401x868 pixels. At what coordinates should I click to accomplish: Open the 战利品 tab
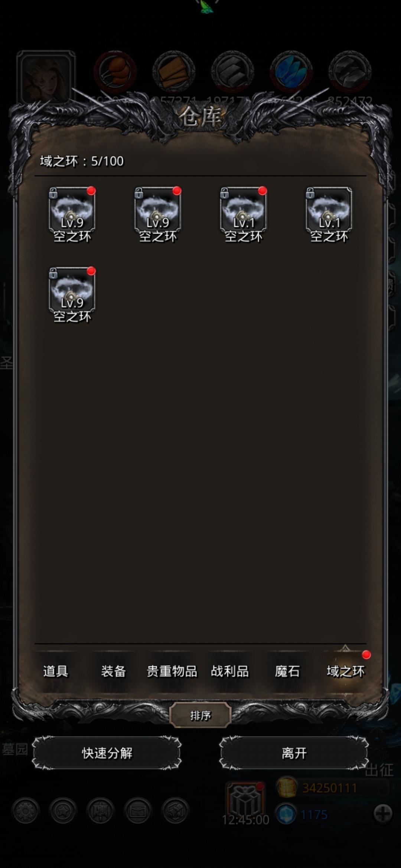230,671
